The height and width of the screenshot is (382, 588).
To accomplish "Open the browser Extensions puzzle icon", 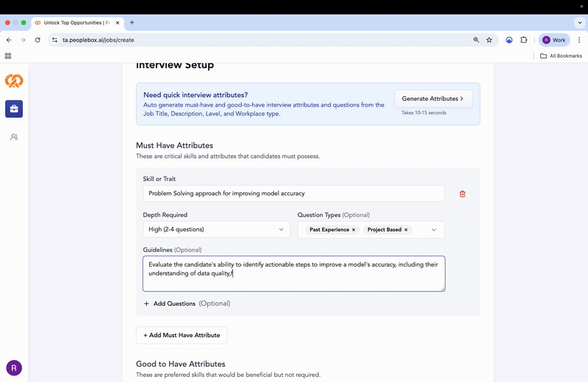I will pyautogui.click(x=524, y=40).
